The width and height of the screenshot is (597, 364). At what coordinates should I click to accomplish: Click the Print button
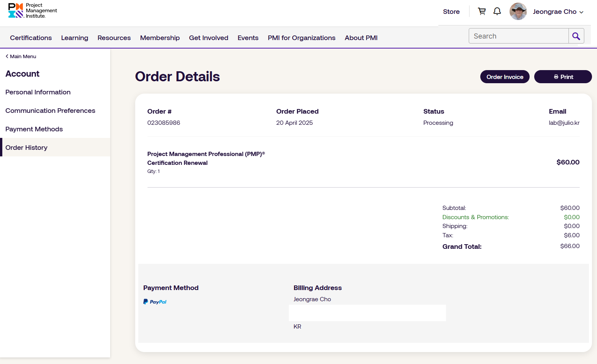click(563, 77)
